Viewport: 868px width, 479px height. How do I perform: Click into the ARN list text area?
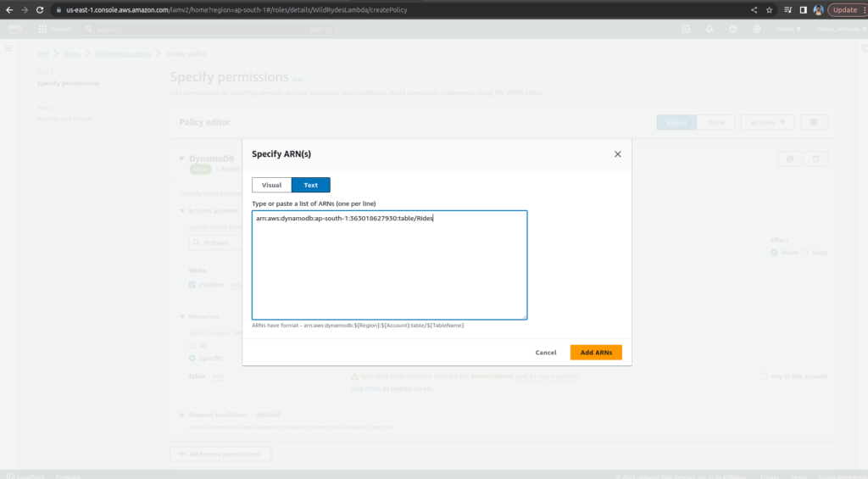390,265
